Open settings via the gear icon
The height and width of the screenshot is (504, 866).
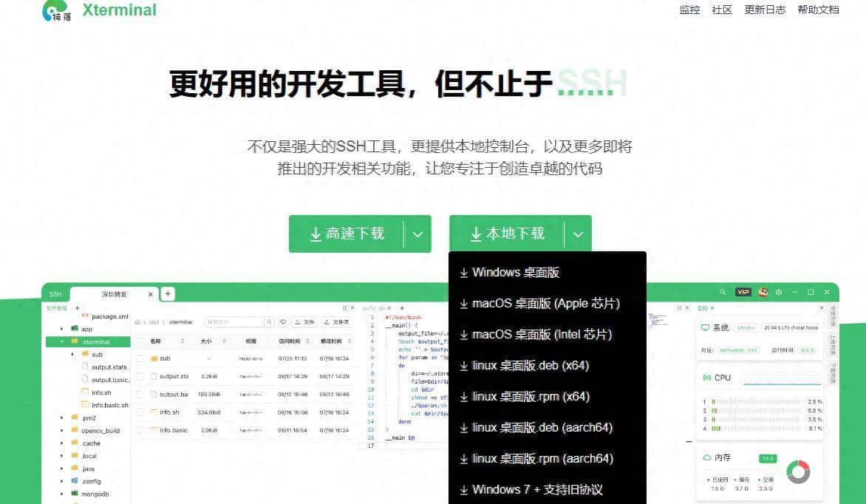tap(779, 292)
